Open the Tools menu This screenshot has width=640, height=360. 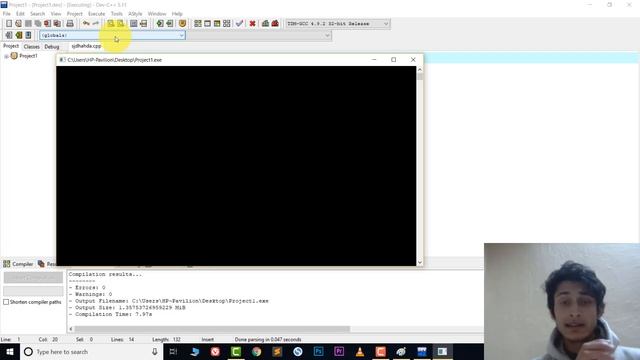(117, 13)
